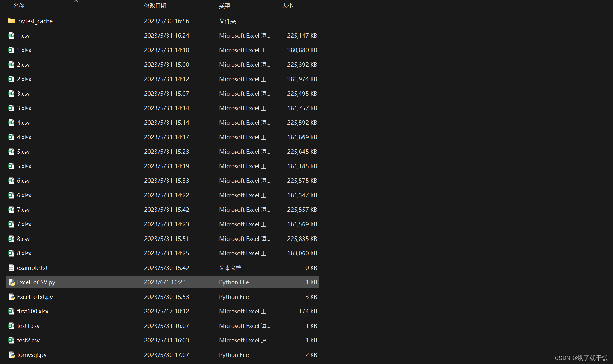Select the file name 7.xlsx
This screenshot has height=364, width=613.
24,224
